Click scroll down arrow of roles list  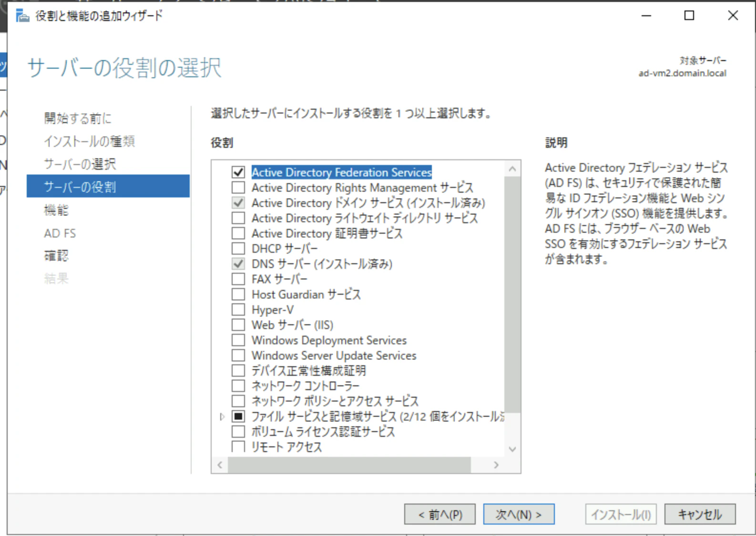click(x=512, y=449)
